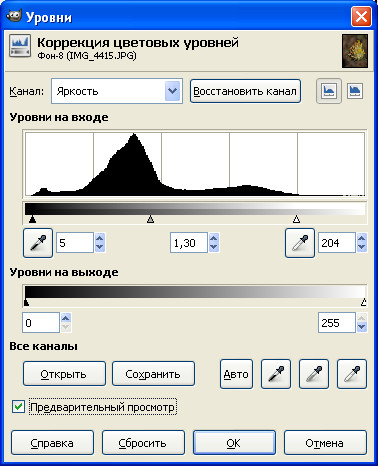Image resolution: width=378 pixels, height=466 pixels.
Task: Click the Сохранить button
Action: click(153, 374)
